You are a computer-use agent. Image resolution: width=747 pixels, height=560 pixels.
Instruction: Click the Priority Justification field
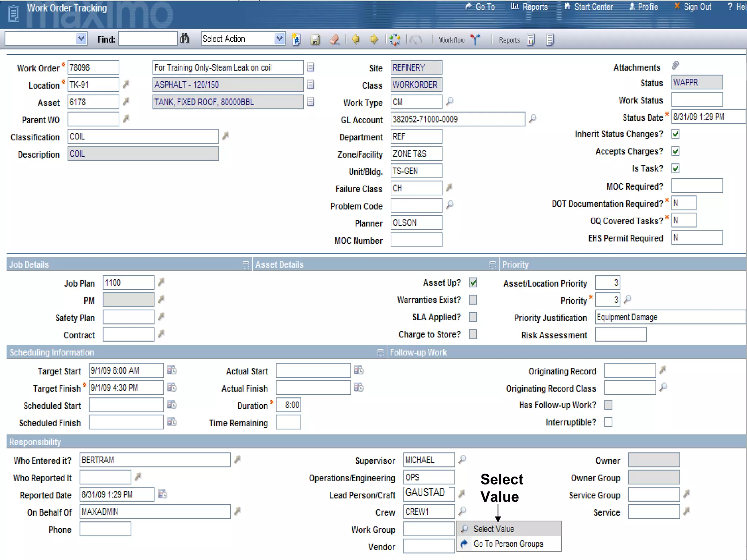pyautogui.click(x=670, y=317)
